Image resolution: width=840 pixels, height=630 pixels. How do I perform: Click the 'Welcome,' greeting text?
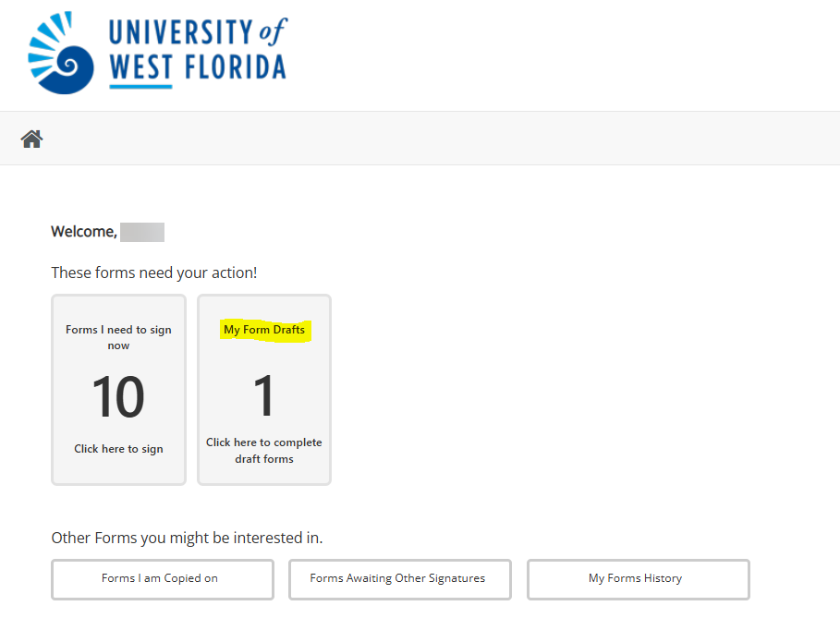(x=84, y=232)
